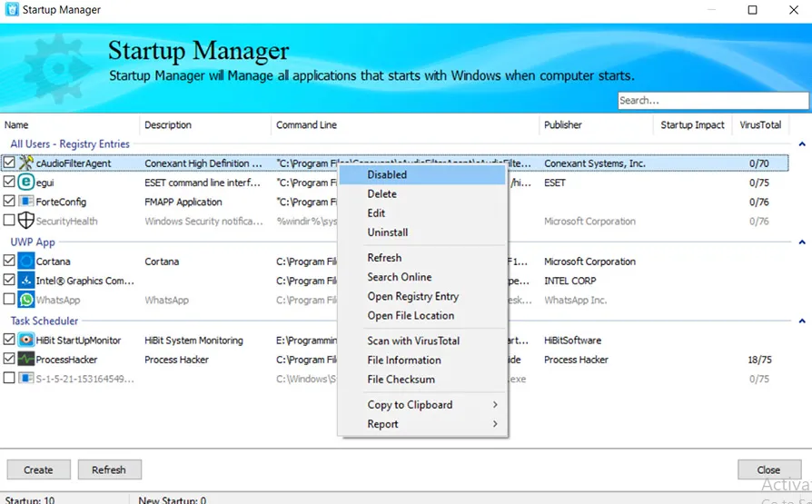812x504 pixels.
Task: Click the Startup: 10 status entry
Action: point(29,499)
